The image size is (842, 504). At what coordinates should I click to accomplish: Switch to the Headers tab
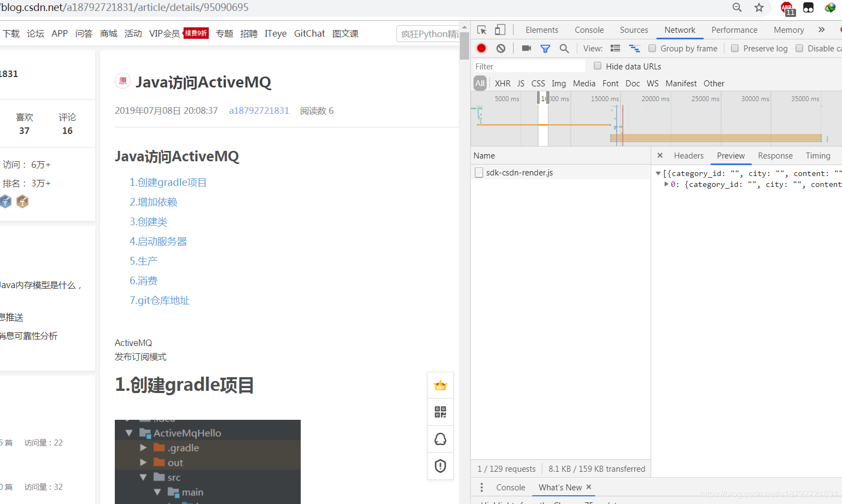pyautogui.click(x=688, y=156)
